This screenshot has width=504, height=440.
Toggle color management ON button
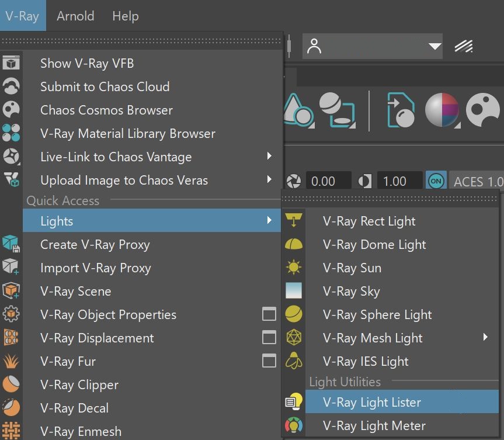click(436, 181)
